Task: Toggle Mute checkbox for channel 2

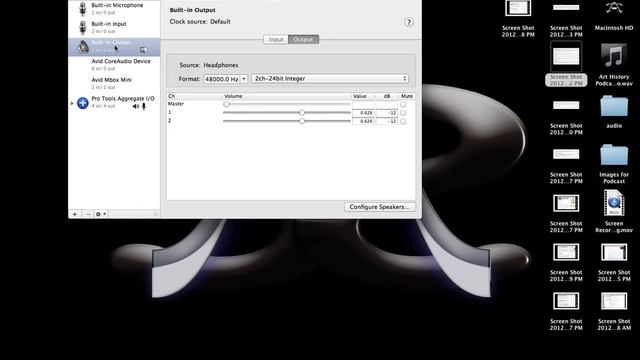Action: (x=403, y=121)
